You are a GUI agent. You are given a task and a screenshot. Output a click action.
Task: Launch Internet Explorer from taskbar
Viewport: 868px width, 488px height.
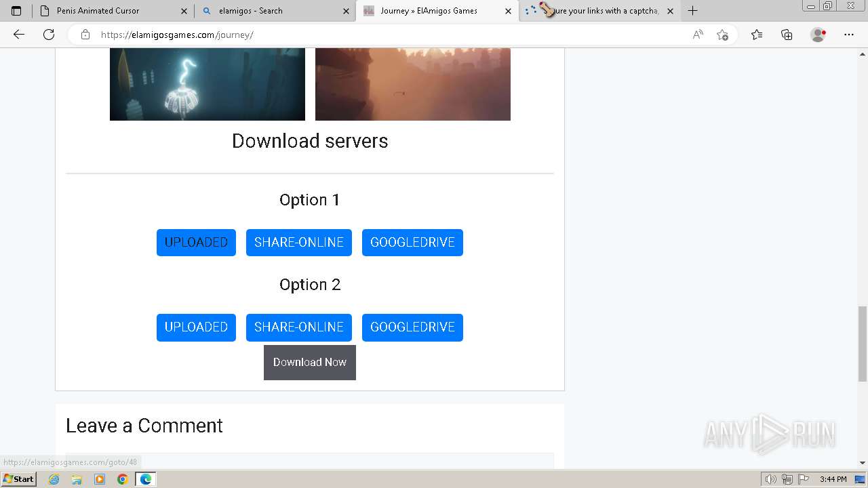click(54, 479)
